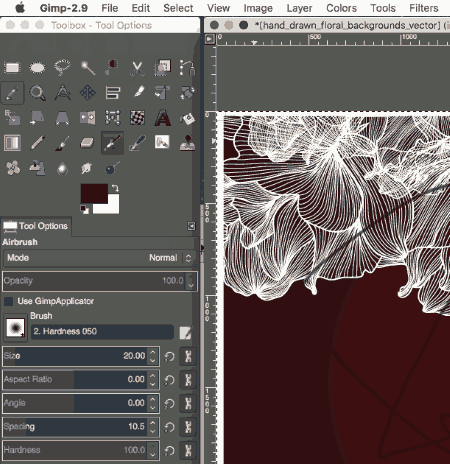
Task: Select the Unified Transform tool
Action: point(162,93)
